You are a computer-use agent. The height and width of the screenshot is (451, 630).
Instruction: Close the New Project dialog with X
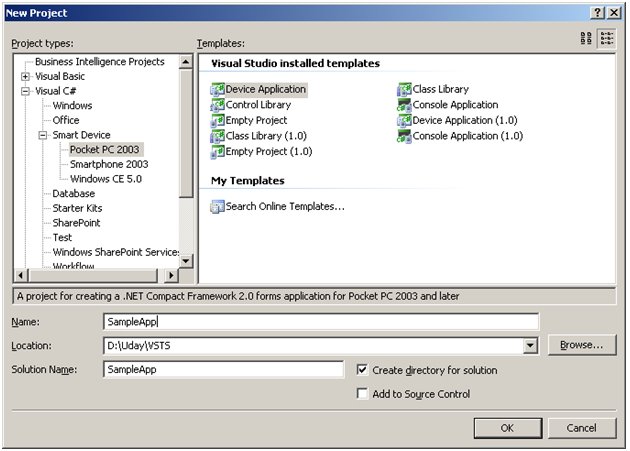pos(614,13)
